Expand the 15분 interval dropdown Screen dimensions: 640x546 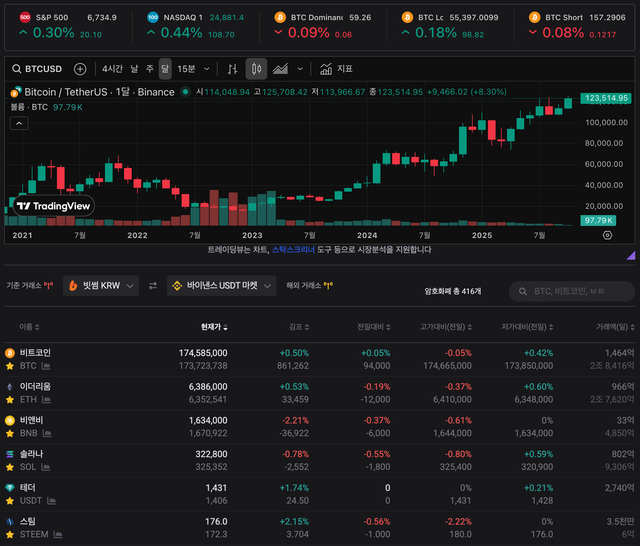point(190,69)
